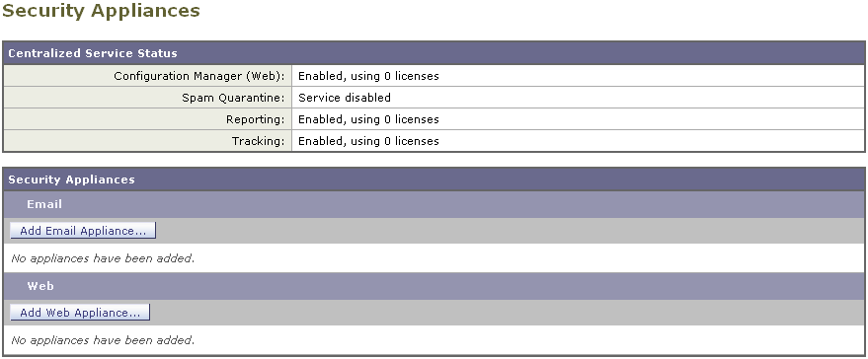868x359 pixels.
Task: Click the Security Appliances page title
Action: pyautogui.click(x=101, y=11)
